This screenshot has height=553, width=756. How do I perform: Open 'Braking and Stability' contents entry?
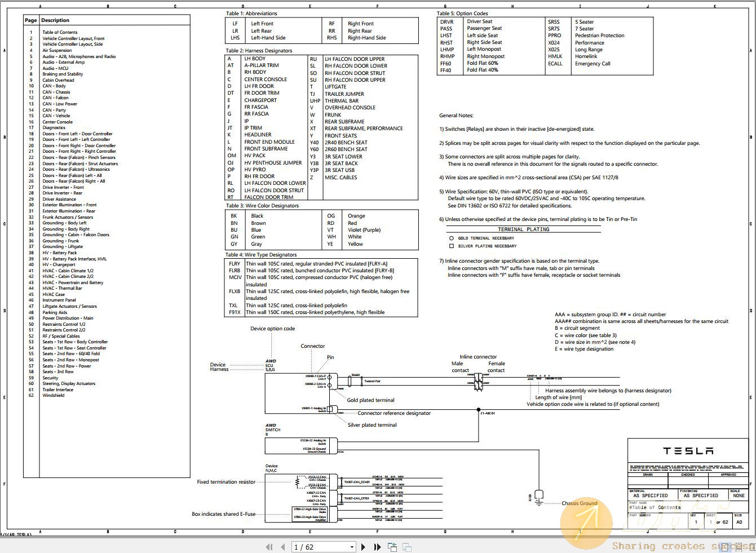pos(63,74)
